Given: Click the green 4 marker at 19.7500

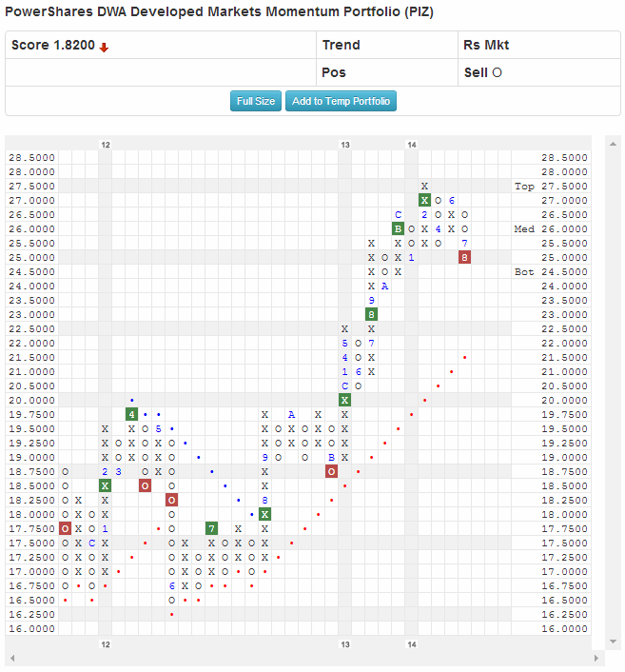Looking at the screenshot, I should pyautogui.click(x=131, y=414).
